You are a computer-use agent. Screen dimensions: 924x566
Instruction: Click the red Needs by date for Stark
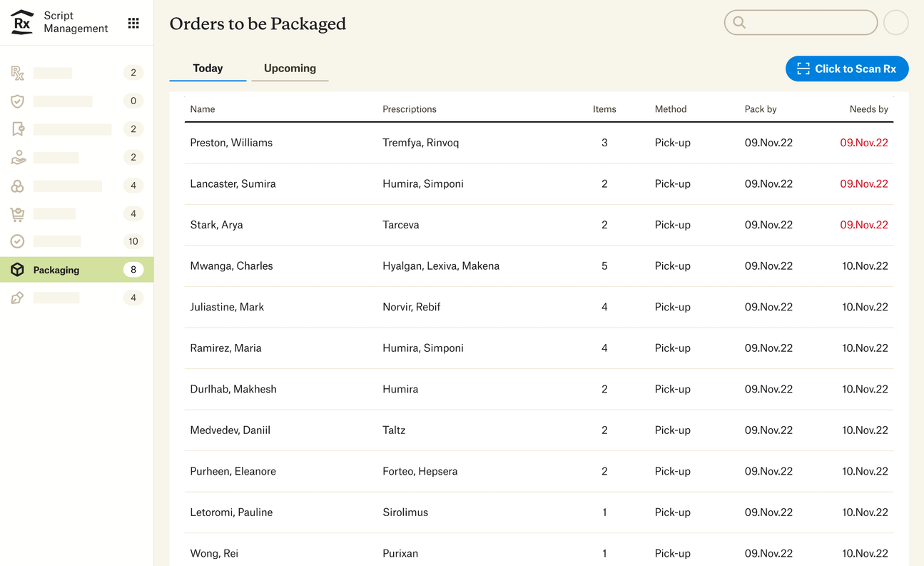tap(864, 225)
